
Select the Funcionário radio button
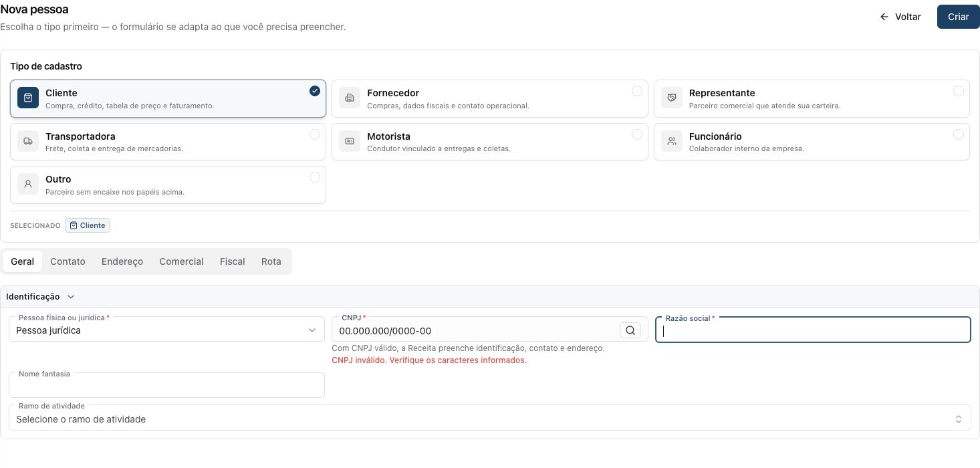pyautogui.click(x=959, y=134)
